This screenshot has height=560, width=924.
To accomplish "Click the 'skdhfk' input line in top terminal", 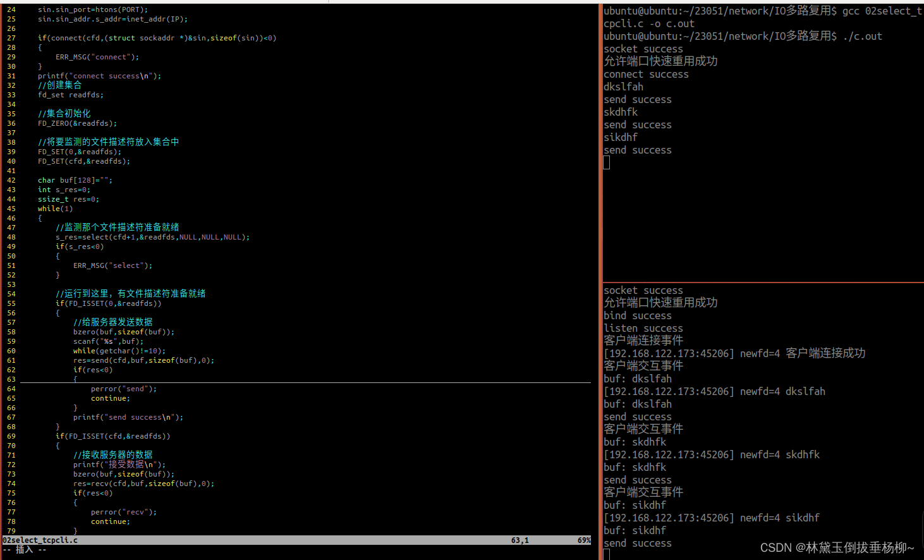I will coord(621,112).
